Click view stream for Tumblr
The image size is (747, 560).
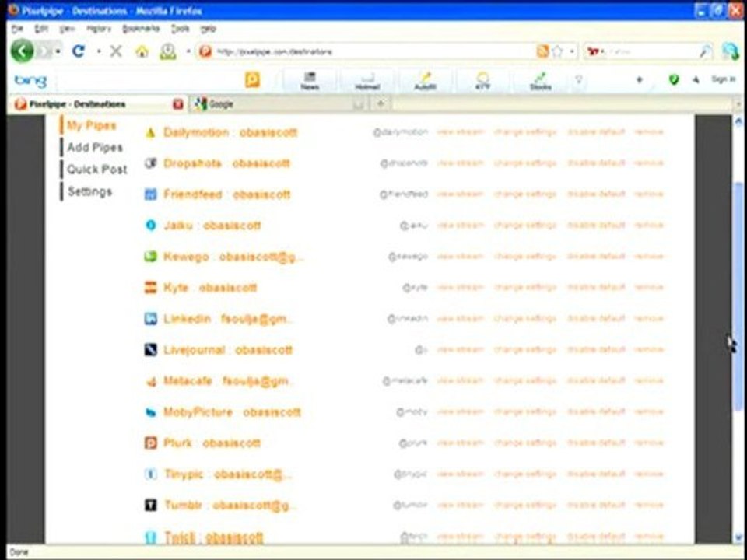tap(460, 505)
